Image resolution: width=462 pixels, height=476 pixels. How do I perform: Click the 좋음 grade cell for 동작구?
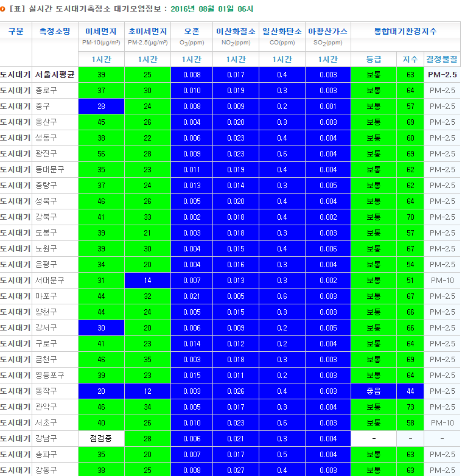(374, 391)
